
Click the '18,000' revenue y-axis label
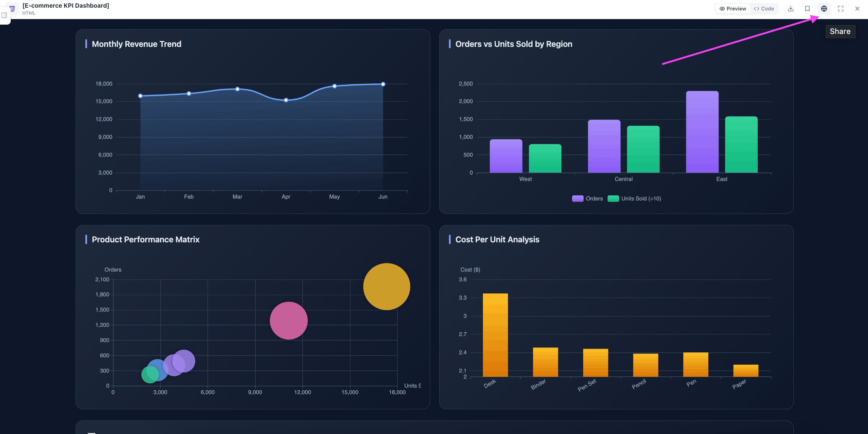104,84
